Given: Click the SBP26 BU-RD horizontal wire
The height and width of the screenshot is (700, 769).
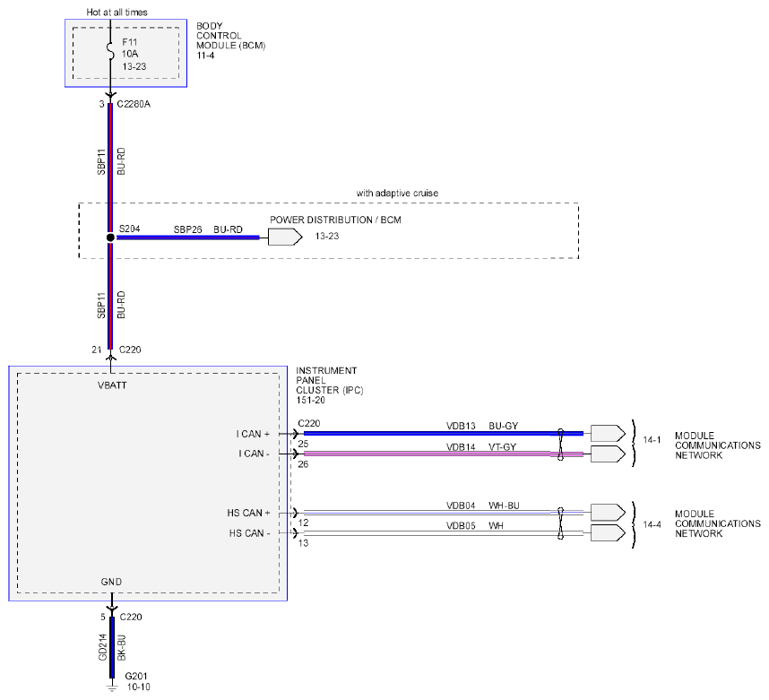Looking at the screenshot, I should tap(188, 238).
